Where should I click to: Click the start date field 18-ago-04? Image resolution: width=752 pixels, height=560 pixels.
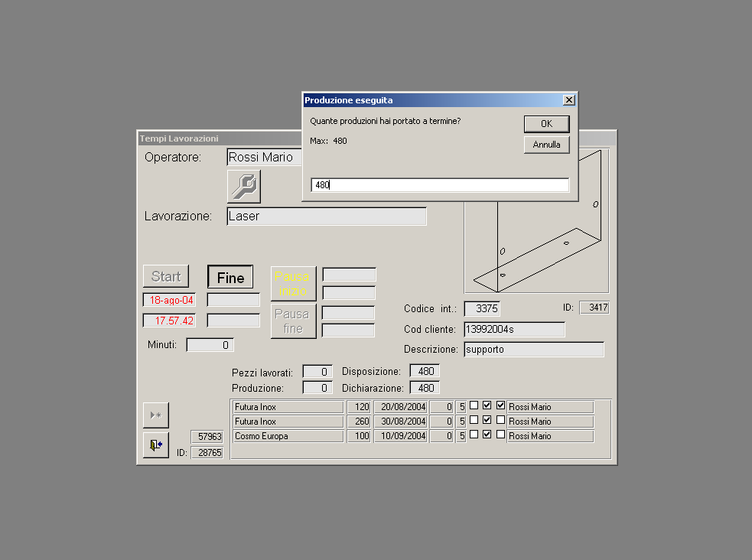(x=169, y=300)
